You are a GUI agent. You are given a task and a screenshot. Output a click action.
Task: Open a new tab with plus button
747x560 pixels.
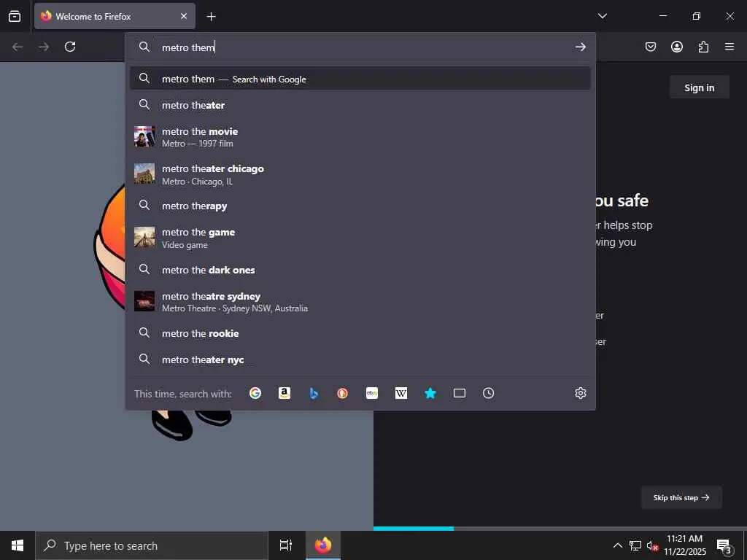[x=211, y=17]
